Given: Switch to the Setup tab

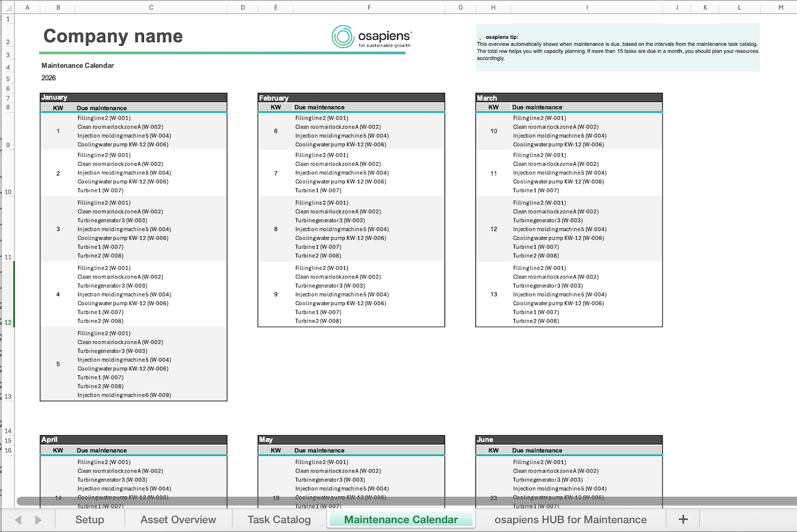Looking at the screenshot, I should [x=89, y=519].
